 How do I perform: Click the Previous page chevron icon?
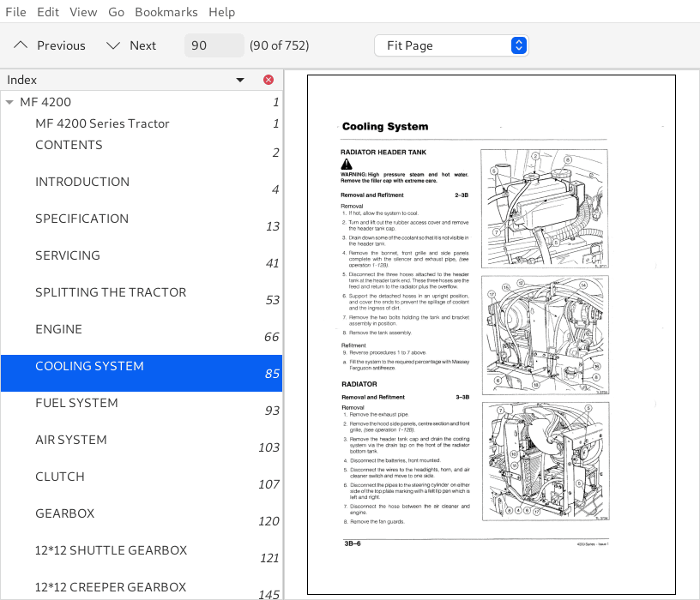tap(21, 45)
